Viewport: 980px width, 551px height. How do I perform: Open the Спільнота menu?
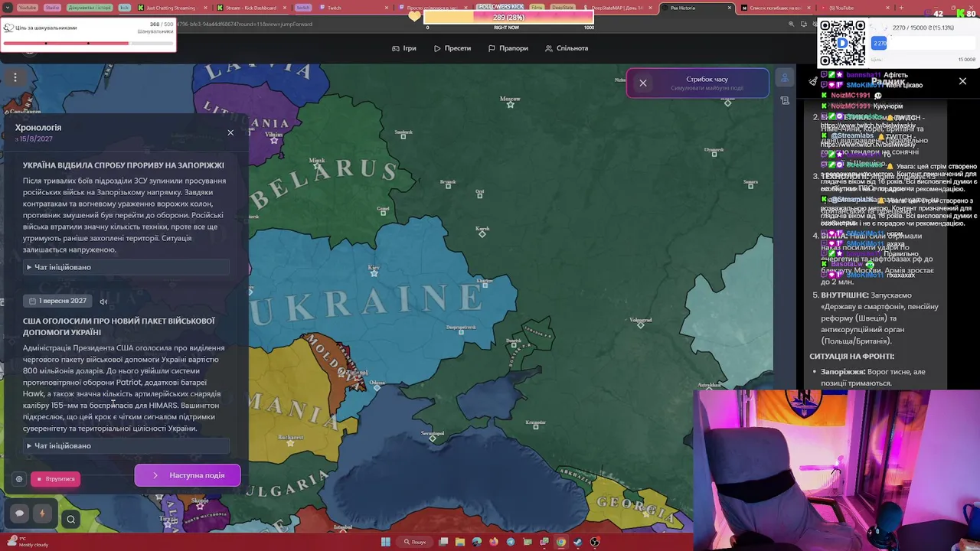[x=567, y=48]
